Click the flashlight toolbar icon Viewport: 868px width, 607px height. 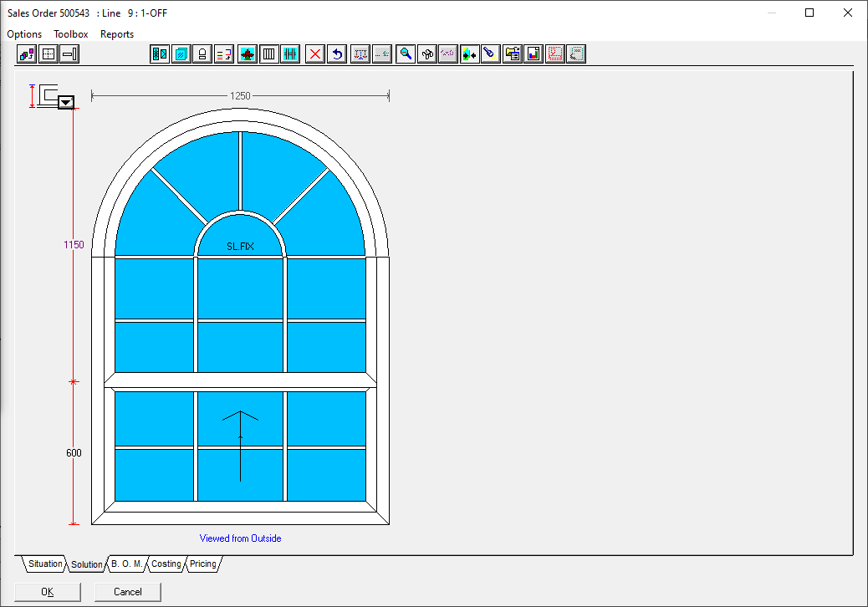[490, 54]
